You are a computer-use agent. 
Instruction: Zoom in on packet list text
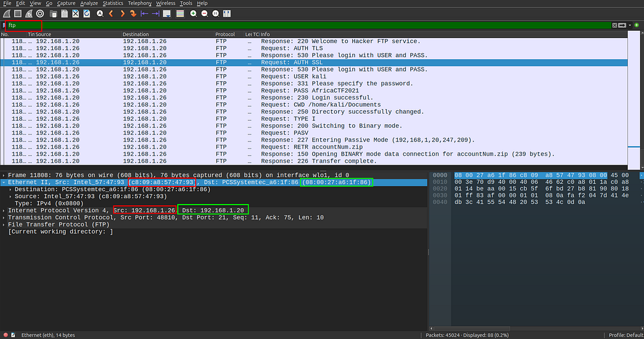(193, 13)
